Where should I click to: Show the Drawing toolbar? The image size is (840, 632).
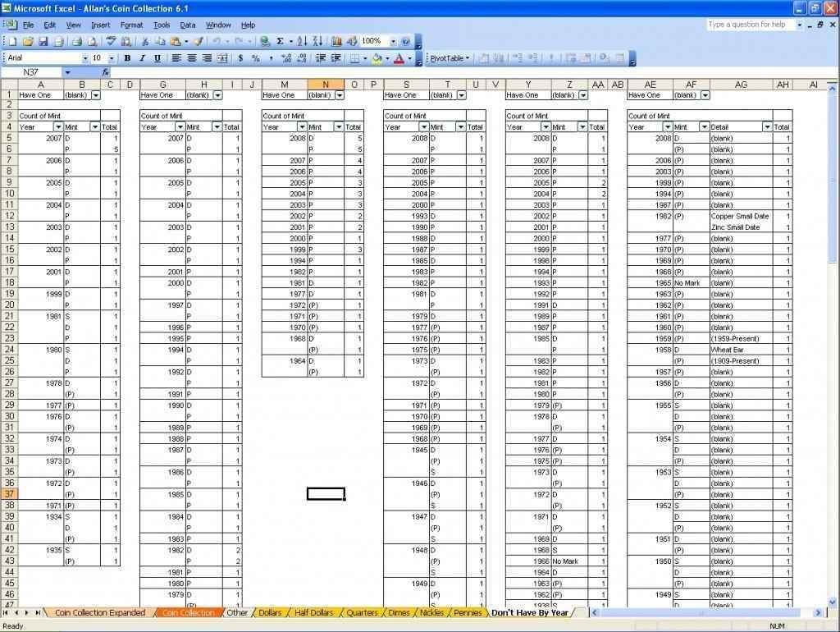[x=352, y=41]
